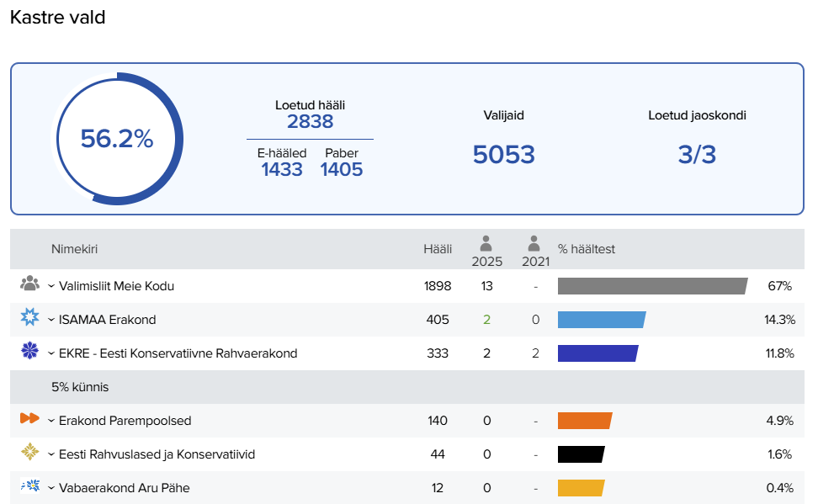The image size is (818, 504).
Task: Click the 2021 seats person icon
Action: pos(535,244)
